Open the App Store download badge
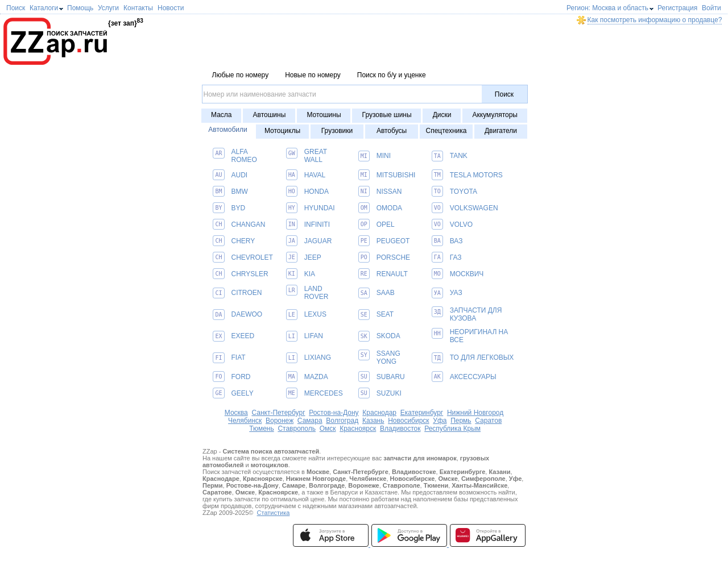728x582 pixels. (x=330, y=535)
